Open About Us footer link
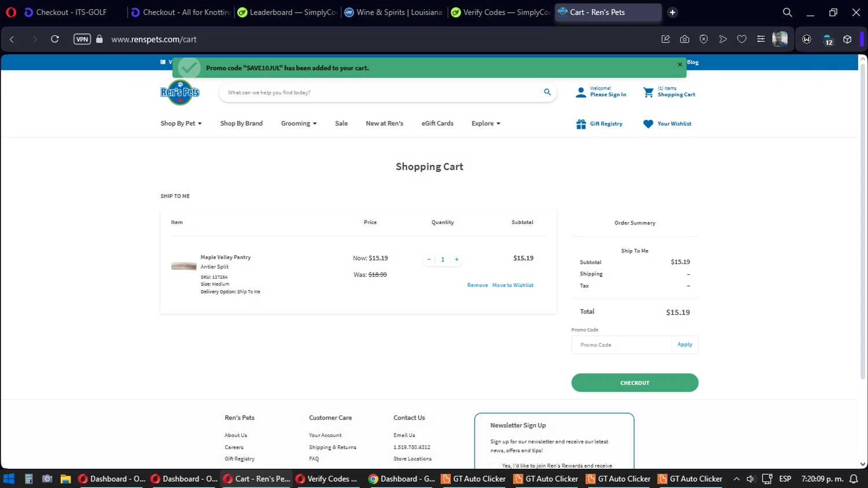This screenshot has width=868, height=488. coord(236,435)
